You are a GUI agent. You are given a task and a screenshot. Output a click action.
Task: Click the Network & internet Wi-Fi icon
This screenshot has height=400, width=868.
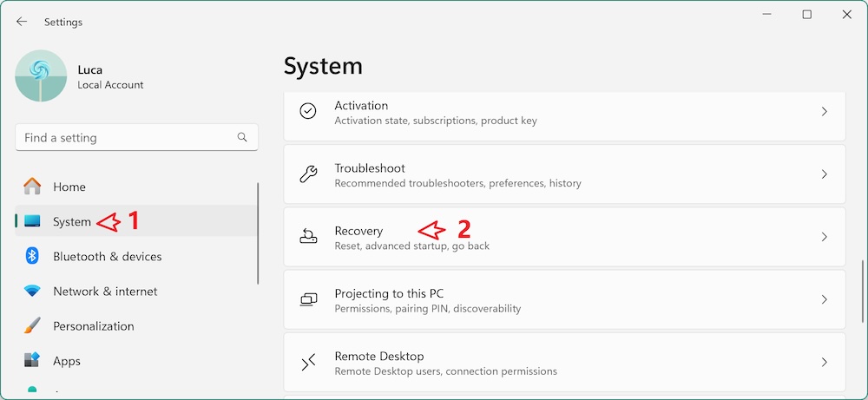tap(32, 292)
